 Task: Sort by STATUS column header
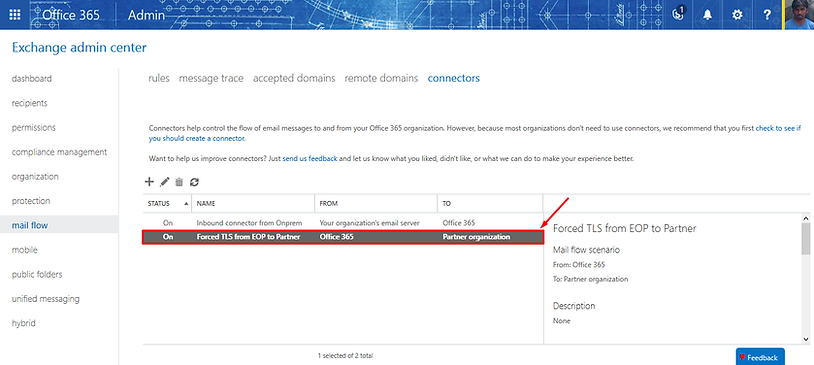point(167,204)
